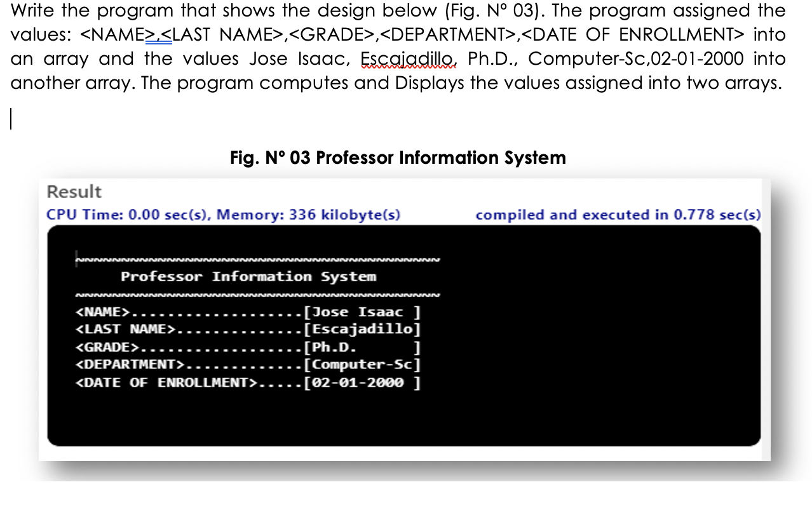Select the Professor Information System console title
812x508 pixels.
[249, 276]
